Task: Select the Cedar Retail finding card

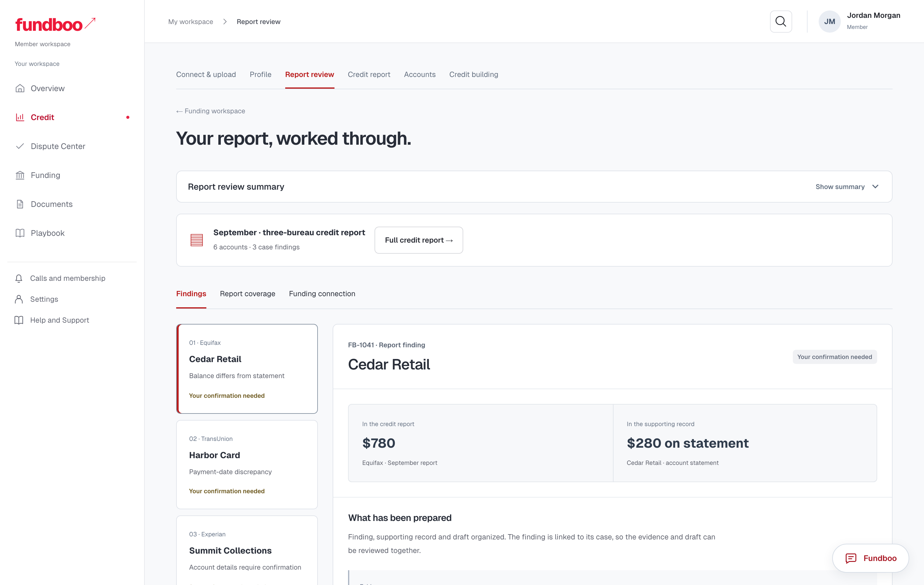Action: (247, 369)
